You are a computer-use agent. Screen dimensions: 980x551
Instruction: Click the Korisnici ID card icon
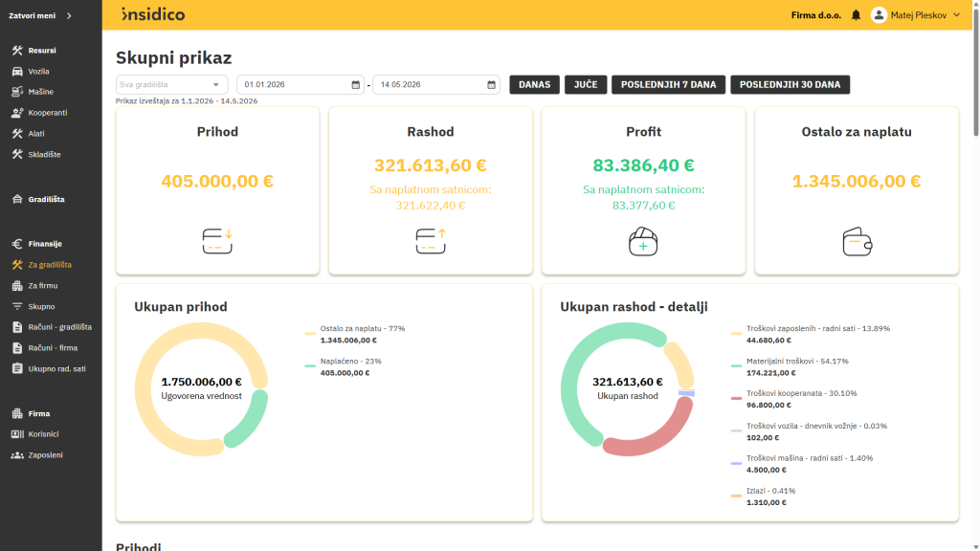point(17,434)
